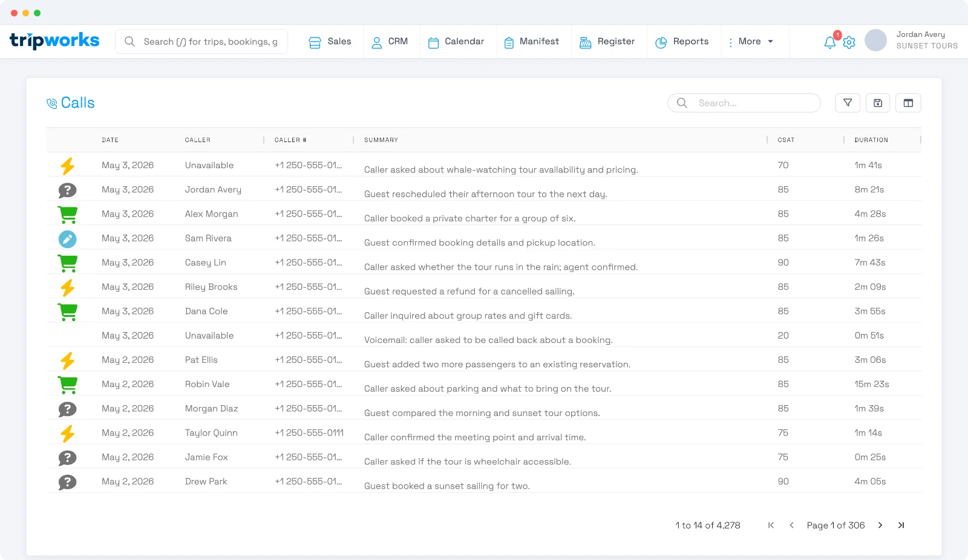968x560 pixels.
Task: Jump to the first page arrow
Action: (771, 525)
